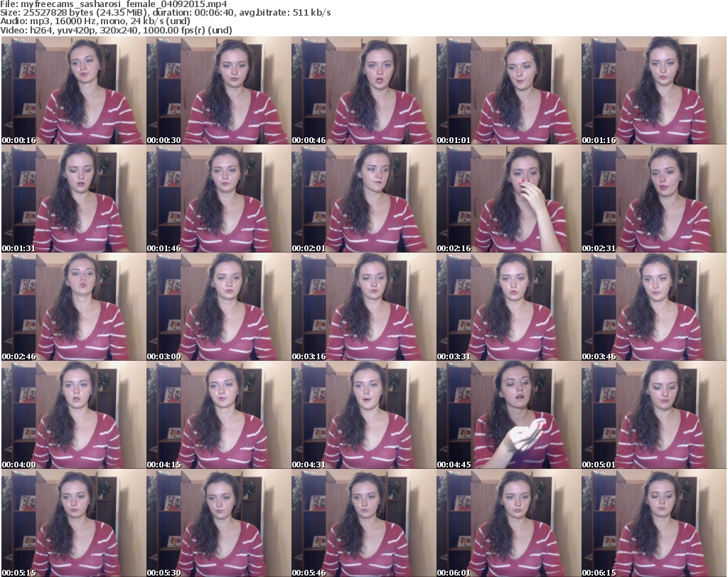Open the frame stamped 00:05:46
Screen dimensions: 728x577
point(363,524)
